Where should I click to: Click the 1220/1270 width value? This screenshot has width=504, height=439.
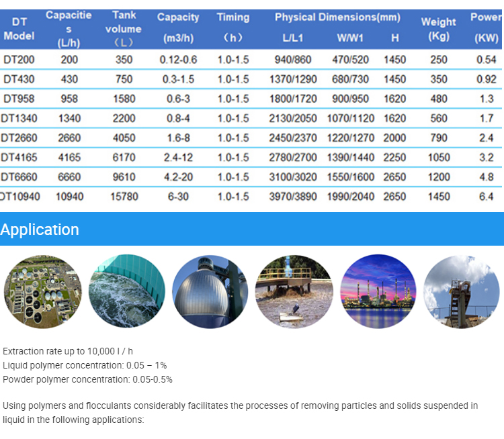351,138
